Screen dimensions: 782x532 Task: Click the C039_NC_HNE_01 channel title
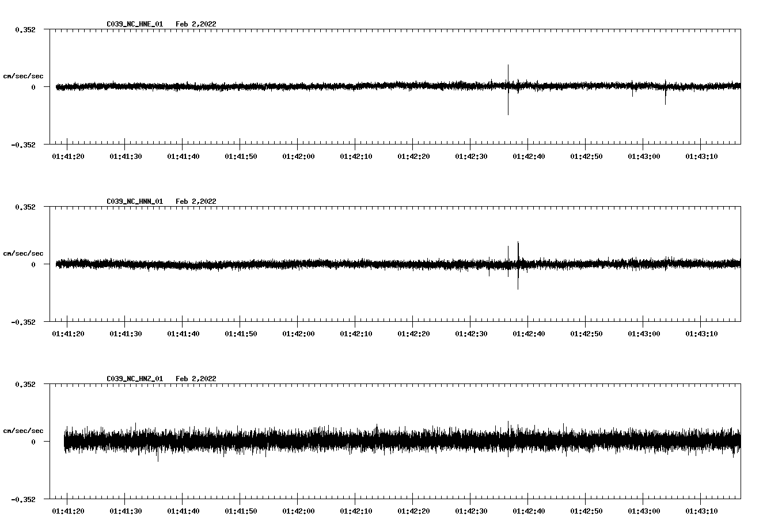(135, 24)
